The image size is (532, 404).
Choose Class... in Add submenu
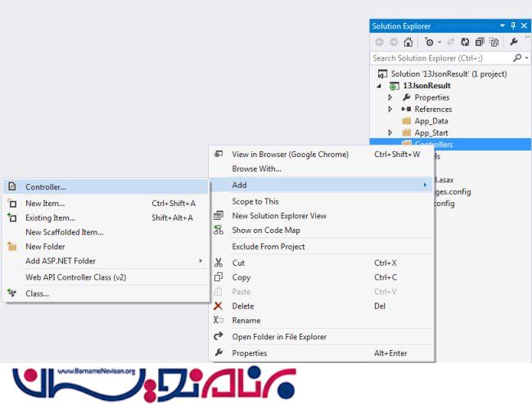106,294
